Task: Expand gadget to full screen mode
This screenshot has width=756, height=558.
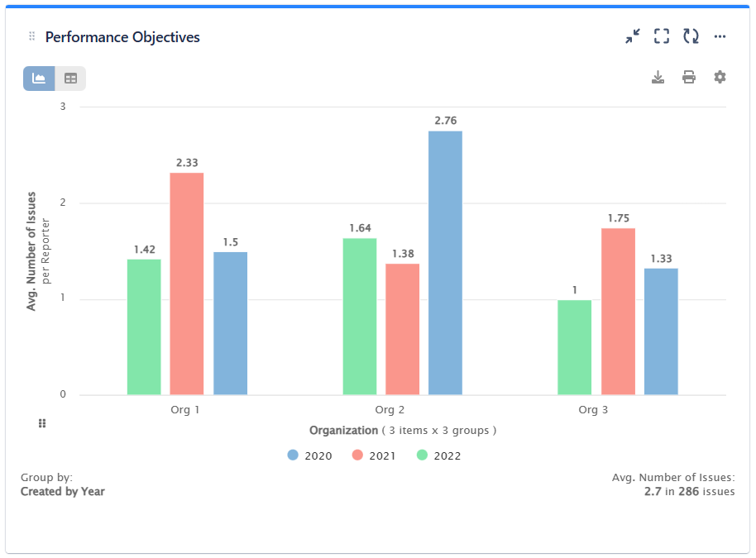Action: point(661,36)
